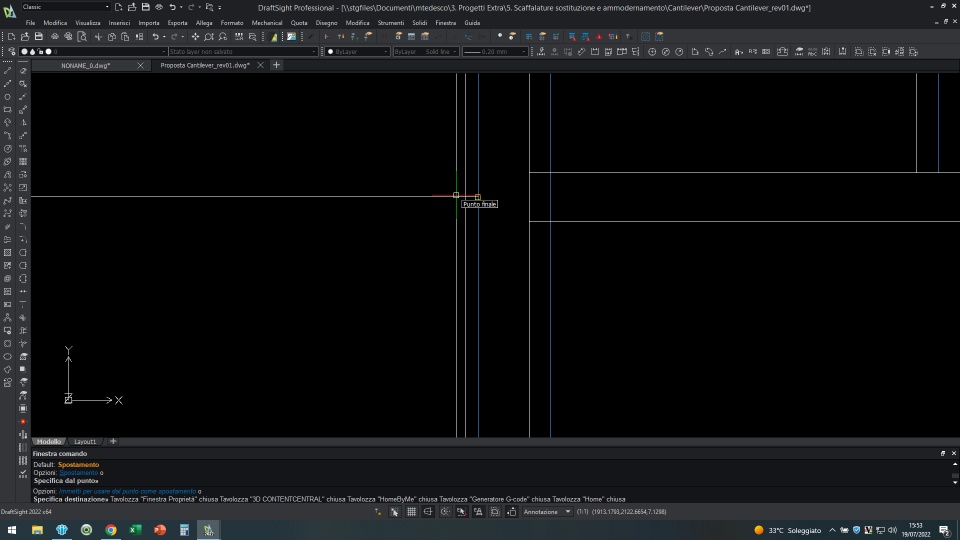Click the Print icon in the standard toolbar
The width and height of the screenshot is (960, 540).
[53, 37]
